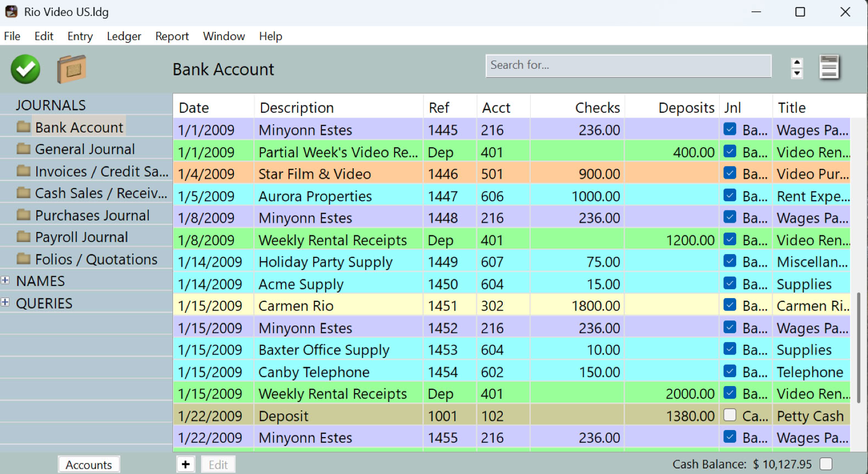
Task: Click the Search for input field
Action: click(628, 65)
